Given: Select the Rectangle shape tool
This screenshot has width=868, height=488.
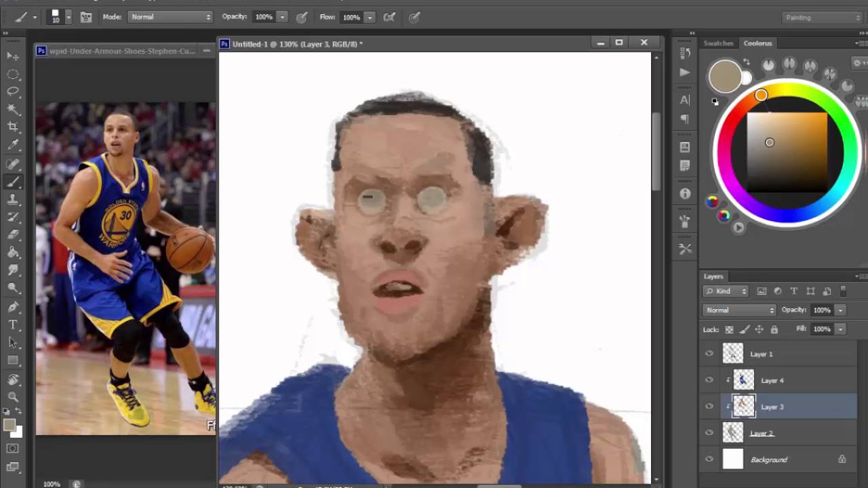Looking at the screenshot, I should [13, 360].
